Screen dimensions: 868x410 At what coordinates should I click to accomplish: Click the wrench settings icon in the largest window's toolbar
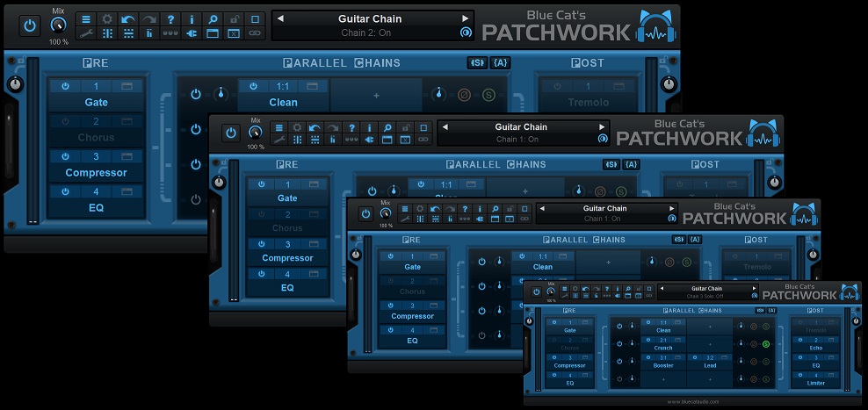(86, 33)
